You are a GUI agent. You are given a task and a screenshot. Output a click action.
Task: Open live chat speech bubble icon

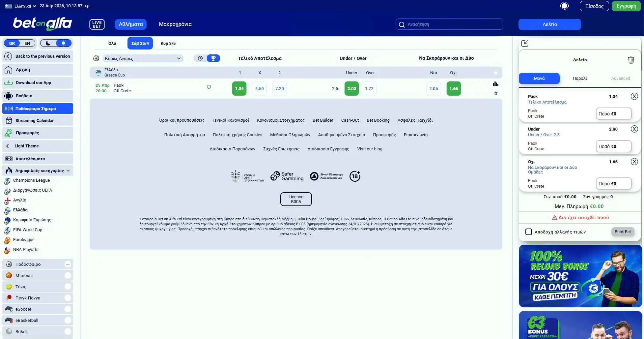point(564,6)
